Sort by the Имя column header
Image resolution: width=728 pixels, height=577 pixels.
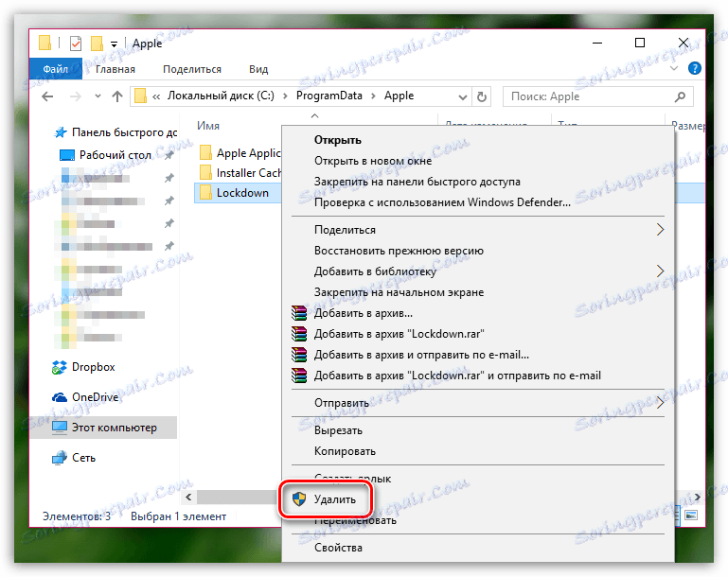[208, 126]
